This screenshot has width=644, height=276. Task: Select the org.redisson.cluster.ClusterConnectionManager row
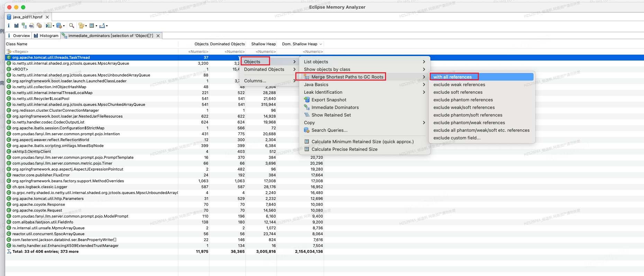point(164,110)
